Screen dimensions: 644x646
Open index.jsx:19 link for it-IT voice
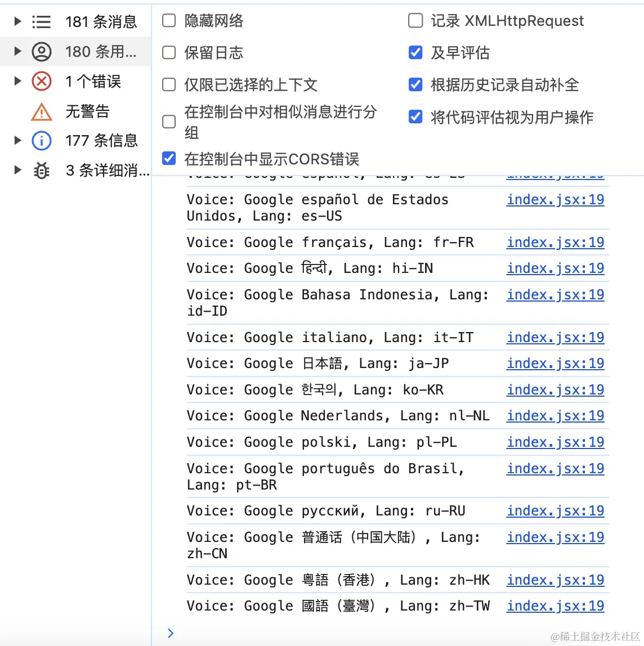pos(556,338)
